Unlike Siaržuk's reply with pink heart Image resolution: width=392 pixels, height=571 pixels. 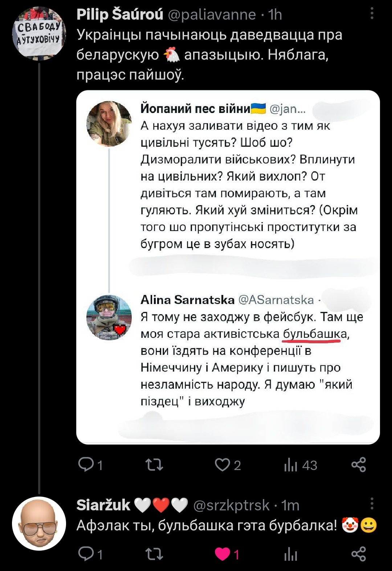pyautogui.click(x=222, y=554)
